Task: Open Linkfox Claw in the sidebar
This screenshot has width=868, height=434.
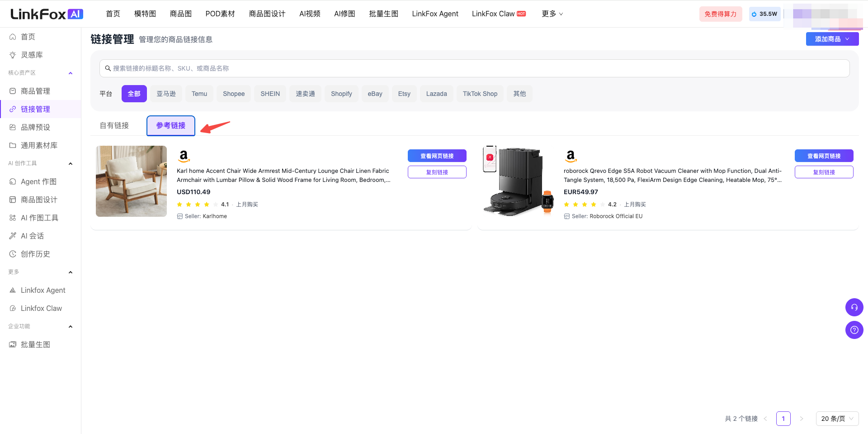Action: pyautogui.click(x=41, y=308)
